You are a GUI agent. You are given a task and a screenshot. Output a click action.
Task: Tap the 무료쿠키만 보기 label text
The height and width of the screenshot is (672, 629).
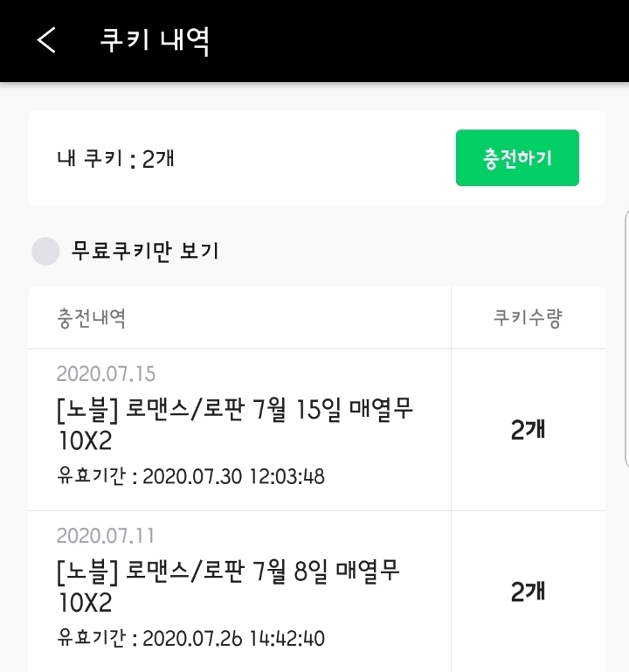(145, 252)
